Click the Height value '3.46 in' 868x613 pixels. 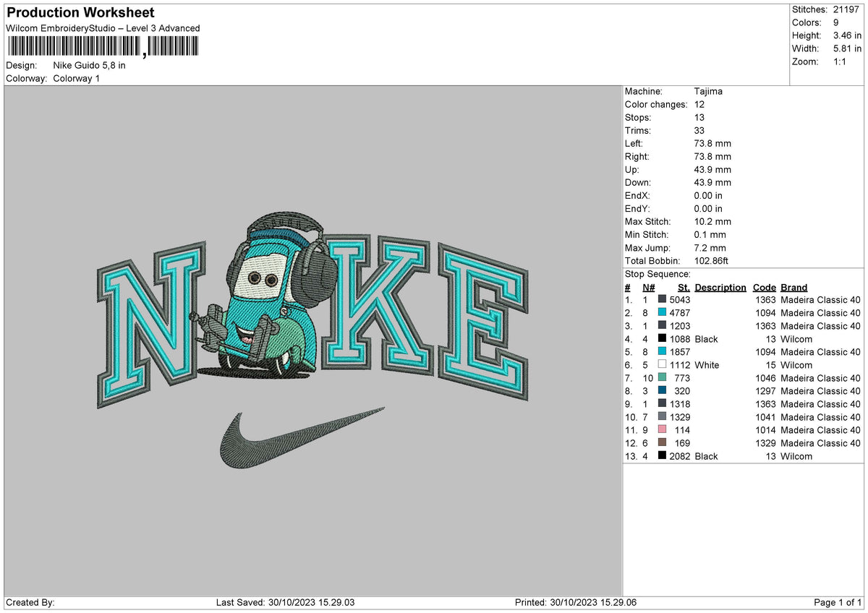(847, 35)
